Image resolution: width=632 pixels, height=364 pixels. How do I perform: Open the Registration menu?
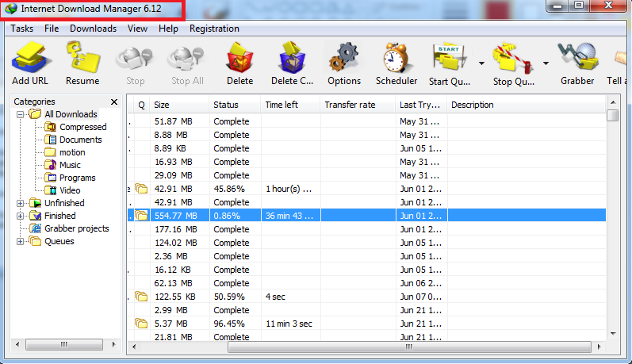point(214,29)
